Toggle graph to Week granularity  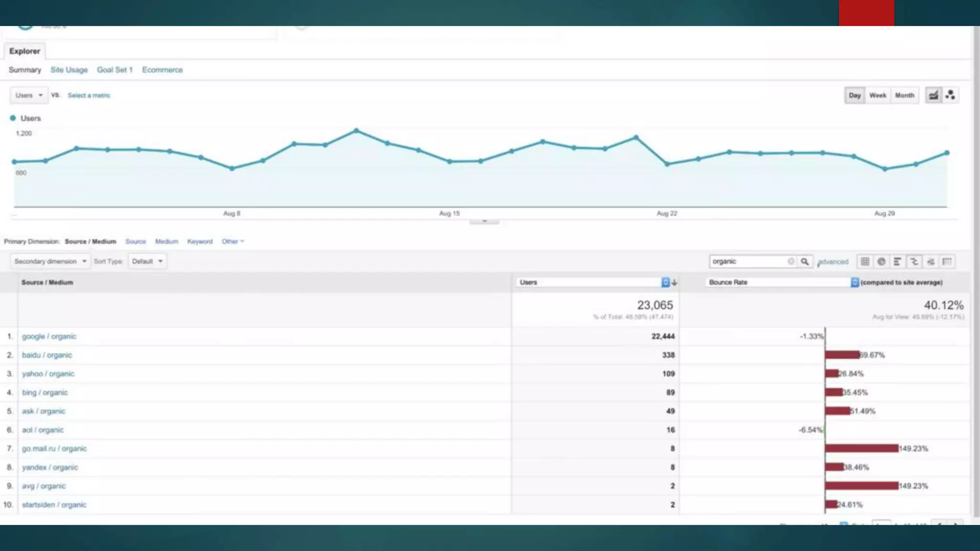878,95
